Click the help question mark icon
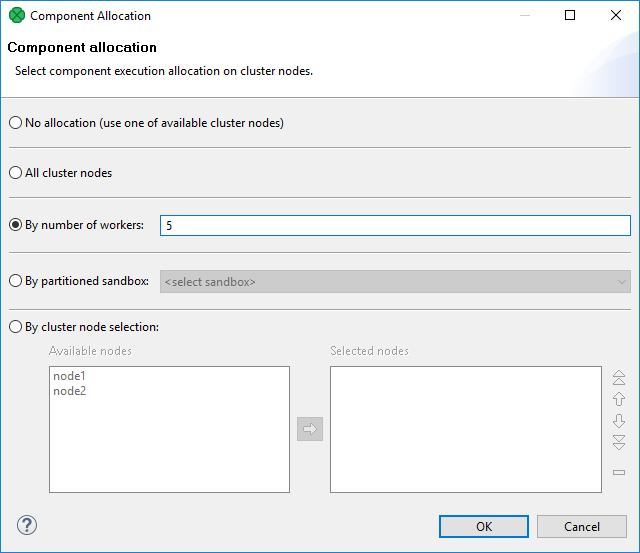Screen dimensions: 640x553 coord(27,525)
